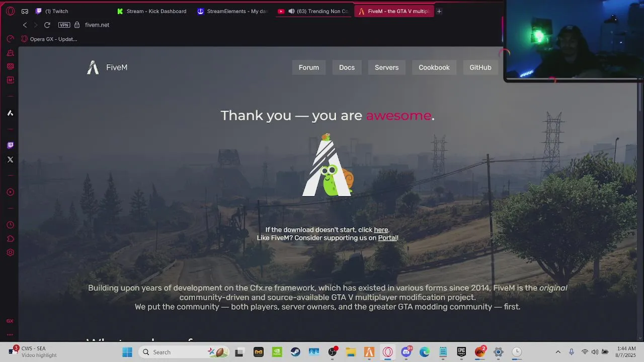This screenshot has height=362, width=644.
Task: Open Extensions cube icon in sidebar
Action: tap(10, 239)
